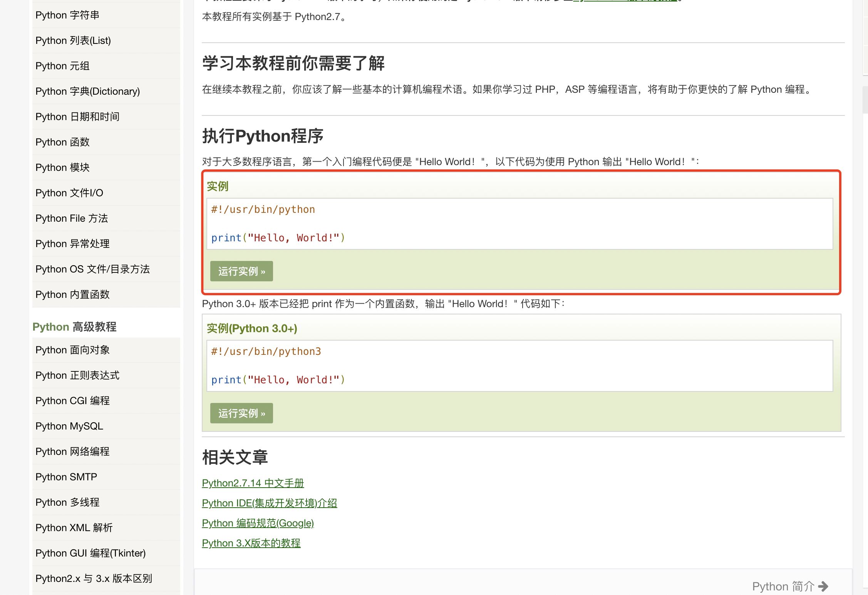Open Python 编码规范(Google) link

pyautogui.click(x=258, y=523)
